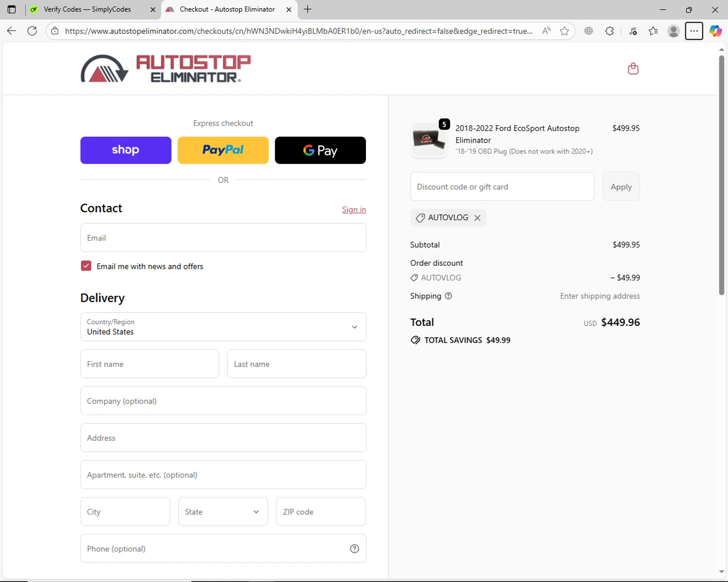This screenshot has height=582, width=728.
Task: Uncheck Email me with news and offers
Action: 86,266
